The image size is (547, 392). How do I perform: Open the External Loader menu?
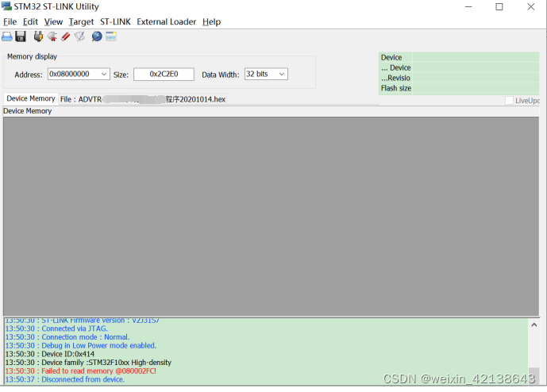tap(167, 22)
